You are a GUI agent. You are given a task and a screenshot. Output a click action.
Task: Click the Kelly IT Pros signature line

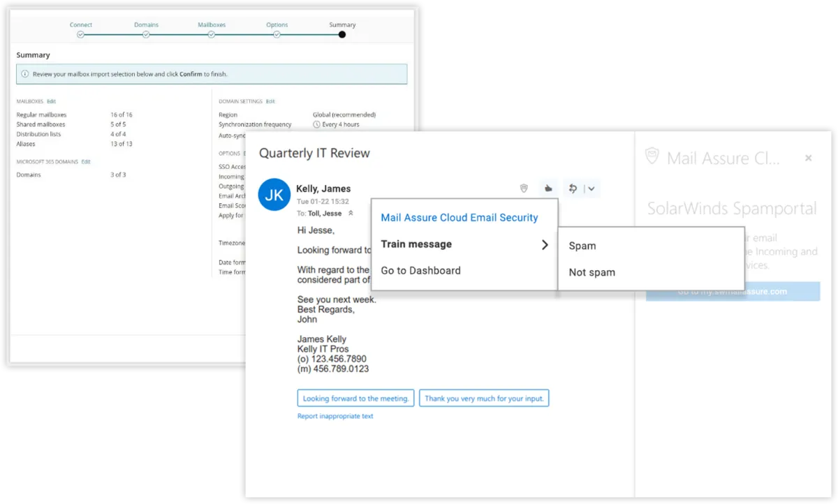coord(323,349)
